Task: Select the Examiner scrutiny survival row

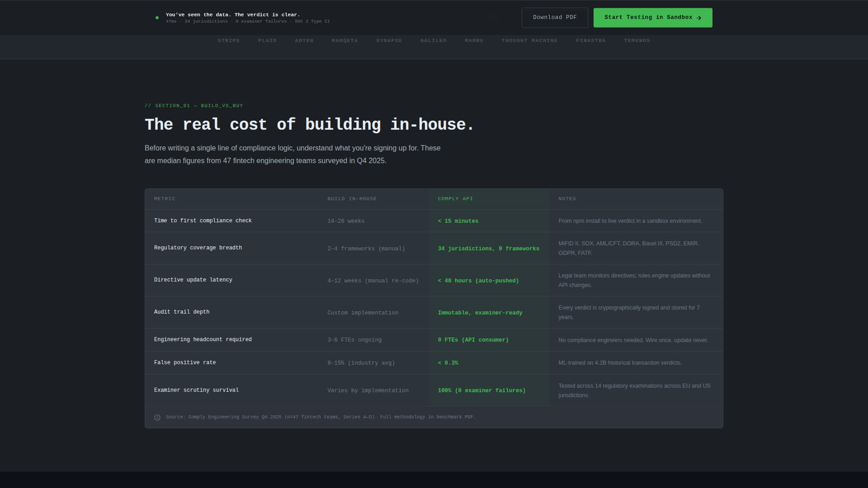Action: 196,390
